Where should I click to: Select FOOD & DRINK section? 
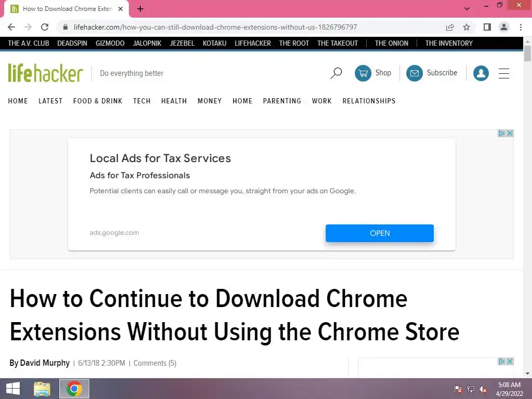coord(98,101)
